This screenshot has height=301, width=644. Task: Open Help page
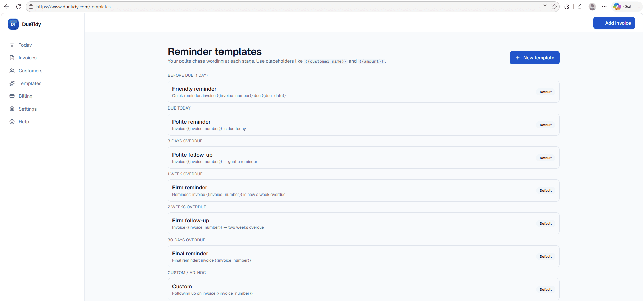coord(24,122)
